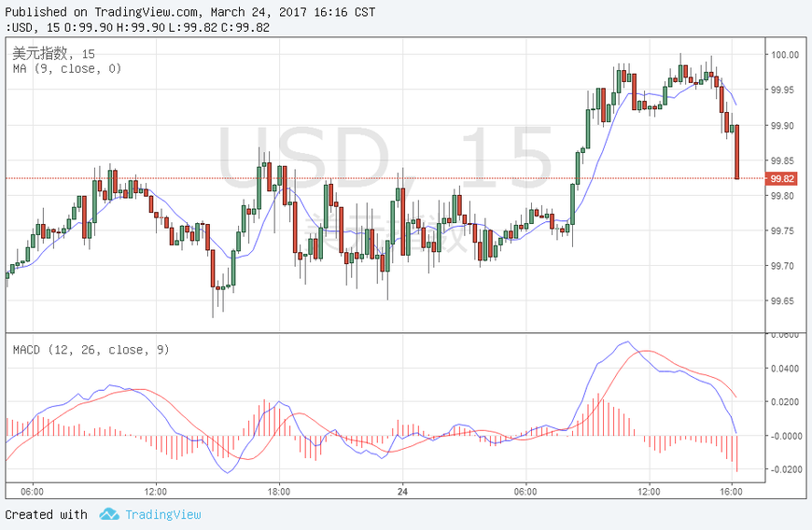The image size is (812, 530).
Task: Click the red 99.82 current price label
Action: coord(781,178)
